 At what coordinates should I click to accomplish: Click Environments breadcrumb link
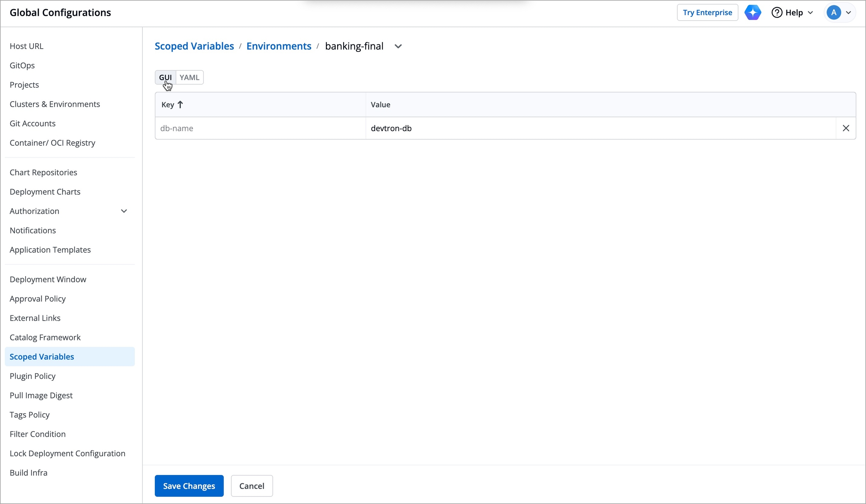click(x=279, y=46)
